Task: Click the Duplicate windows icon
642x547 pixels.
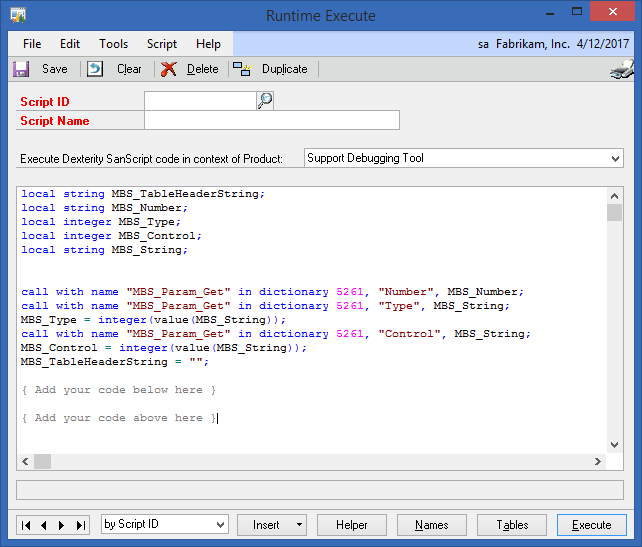Action: tap(242, 69)
